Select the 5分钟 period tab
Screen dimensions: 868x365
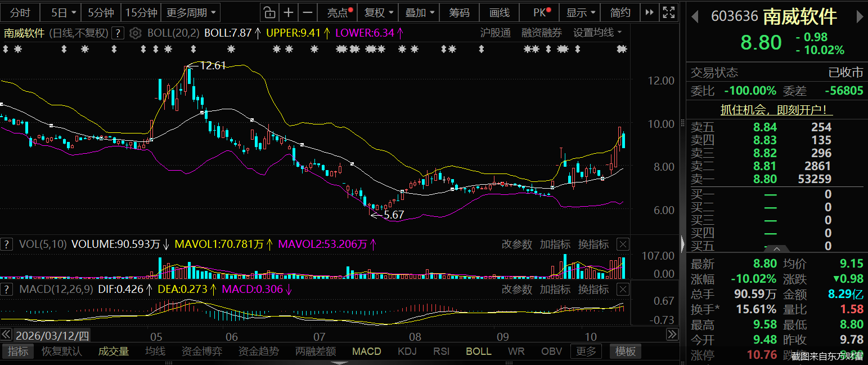pos(101,12)
